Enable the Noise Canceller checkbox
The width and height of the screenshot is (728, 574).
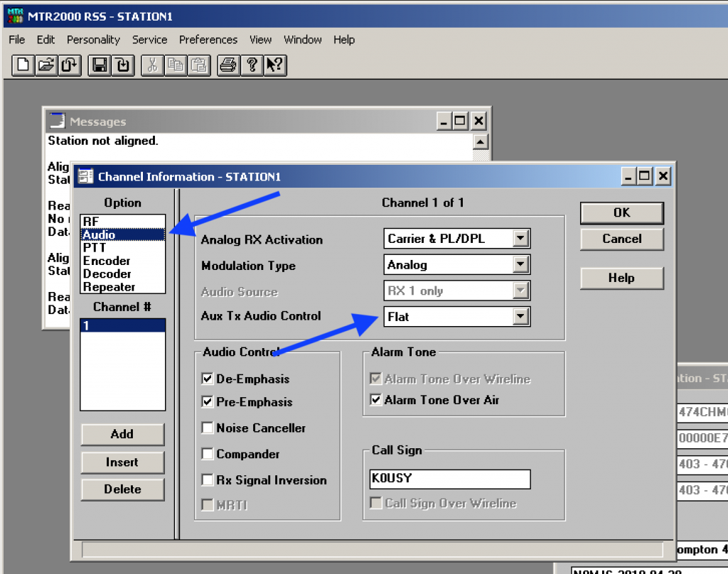point(207,428)
